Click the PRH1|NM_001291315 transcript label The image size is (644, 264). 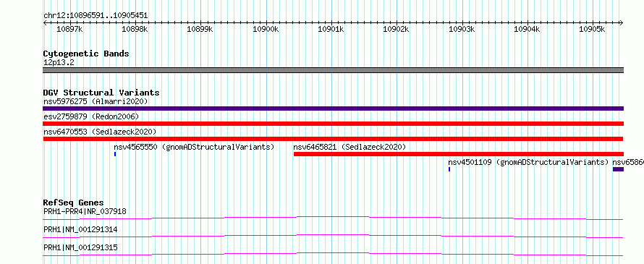(80, 247)
